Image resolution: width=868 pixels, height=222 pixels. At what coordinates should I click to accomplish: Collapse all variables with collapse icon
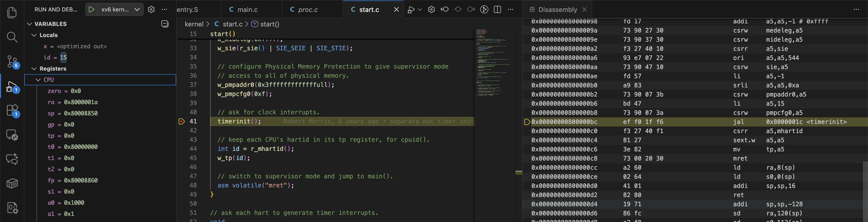(165, 24)
